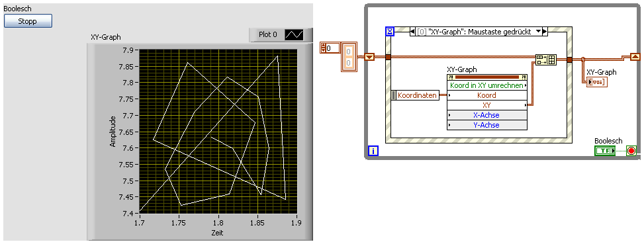Viewport: 644px width, 244px height.
Task: Select the left shift register
Action: click(x=369, y=57)
